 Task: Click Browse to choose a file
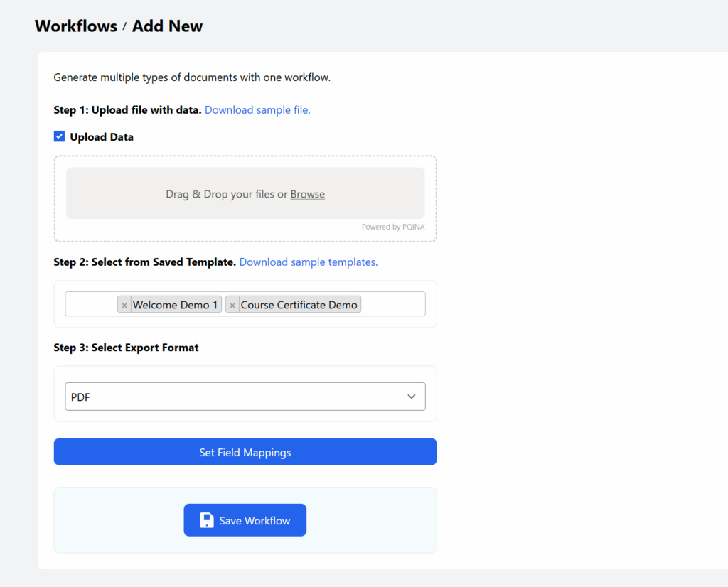[x=307, y=194]
